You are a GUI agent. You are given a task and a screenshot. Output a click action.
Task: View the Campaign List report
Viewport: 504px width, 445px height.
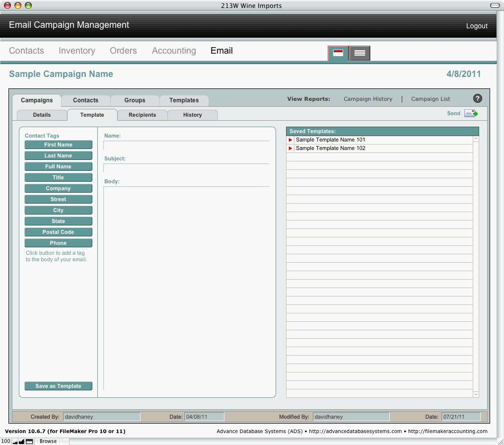[431, 99]
